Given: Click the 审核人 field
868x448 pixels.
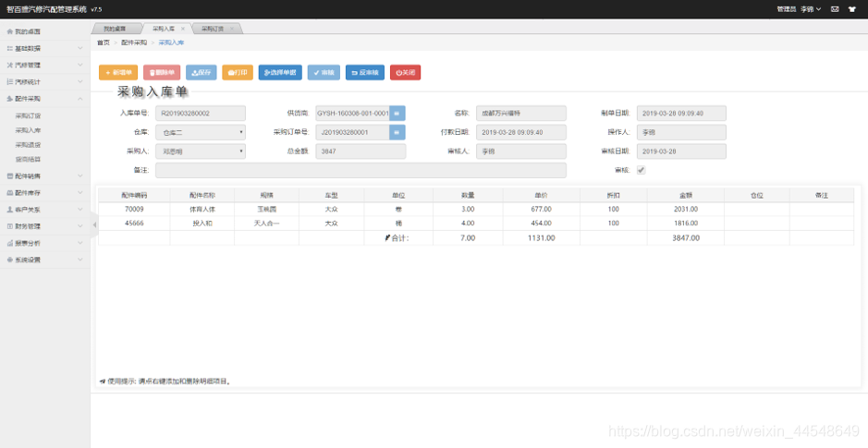Looking at the screenshot, I should pyautogui.click(x=521, y=151).
